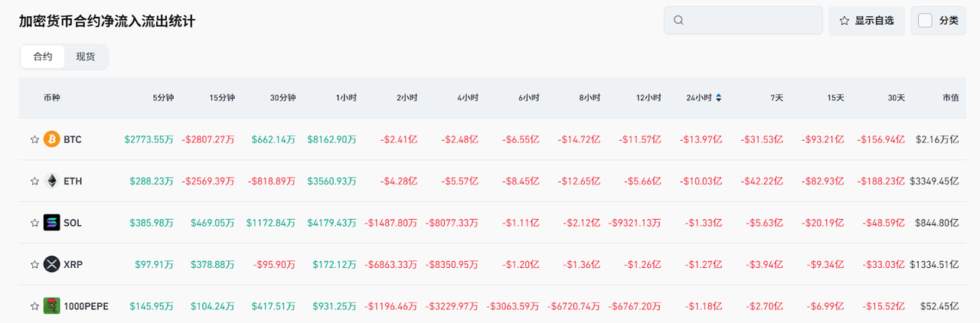Switch to the 现货 tab
The image size is (980, 323).
[x=86, y=57]
